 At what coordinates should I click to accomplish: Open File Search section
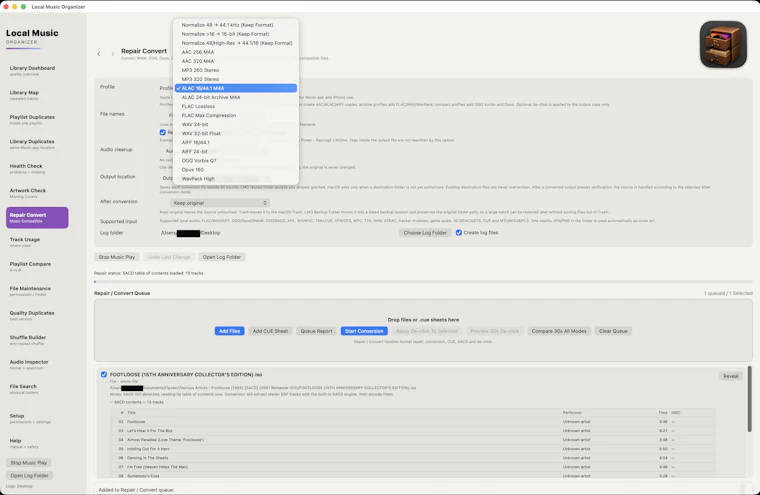click(37, 389)
